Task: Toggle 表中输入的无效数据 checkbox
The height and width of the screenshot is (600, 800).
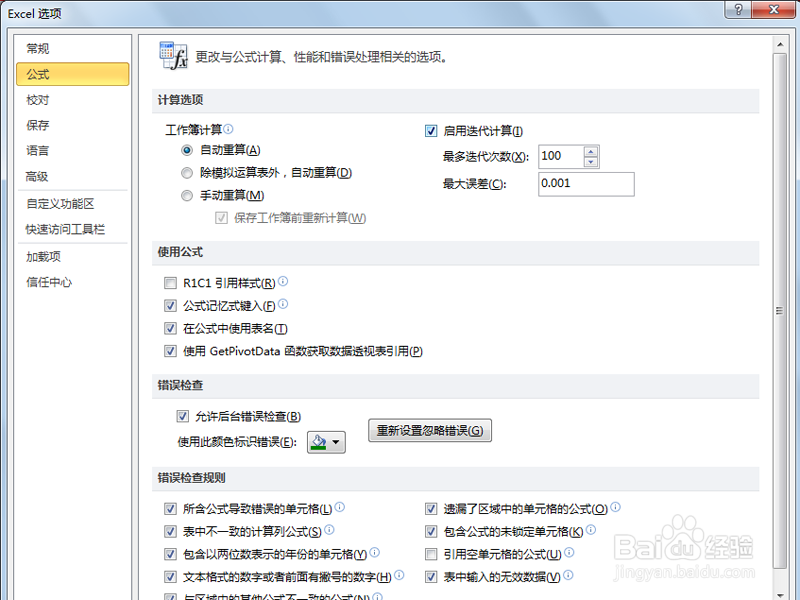Action: (431, 577)
